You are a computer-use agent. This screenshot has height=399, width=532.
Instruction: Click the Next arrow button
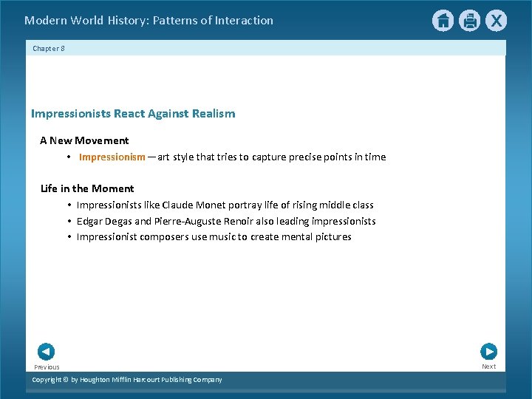489,352
